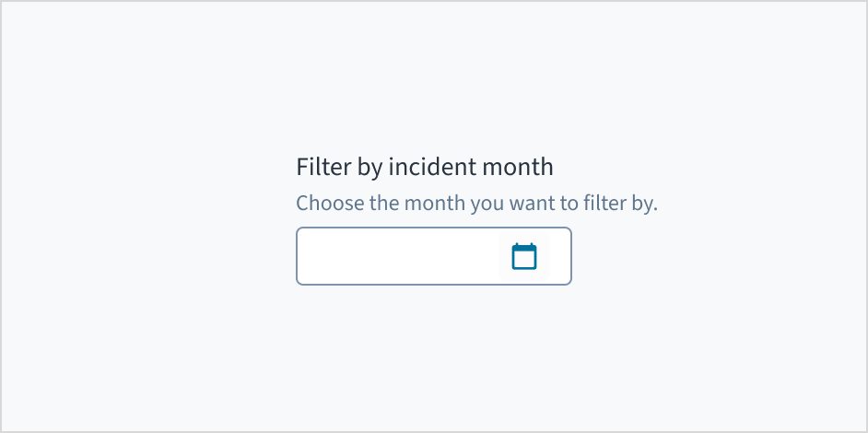
Task: Click the hint text above the input
Action: point(476,203)
